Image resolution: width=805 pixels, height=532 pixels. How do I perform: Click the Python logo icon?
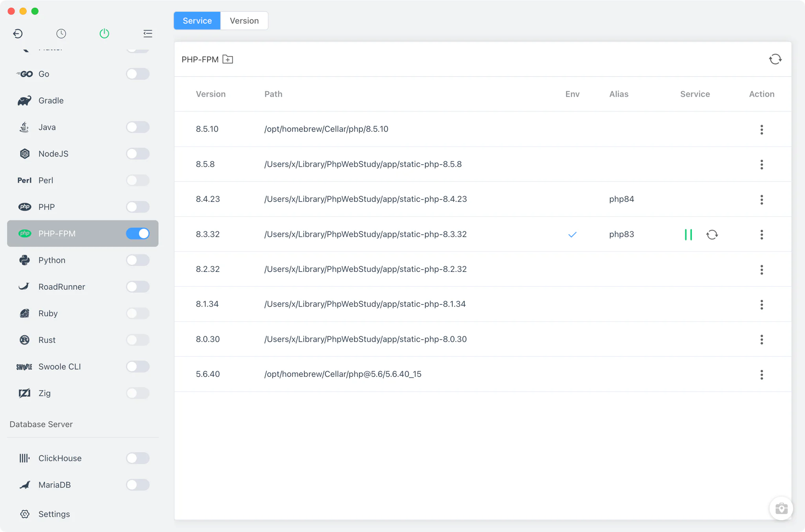click(x=24, y=260)
